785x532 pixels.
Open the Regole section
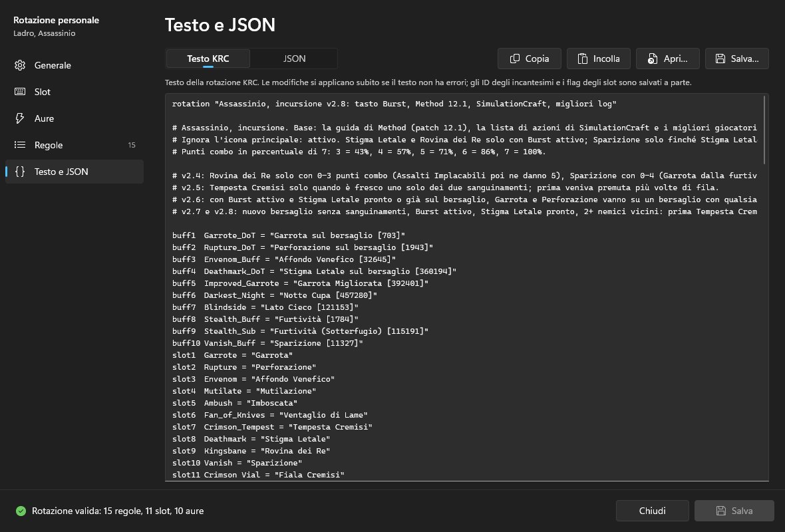75,144
